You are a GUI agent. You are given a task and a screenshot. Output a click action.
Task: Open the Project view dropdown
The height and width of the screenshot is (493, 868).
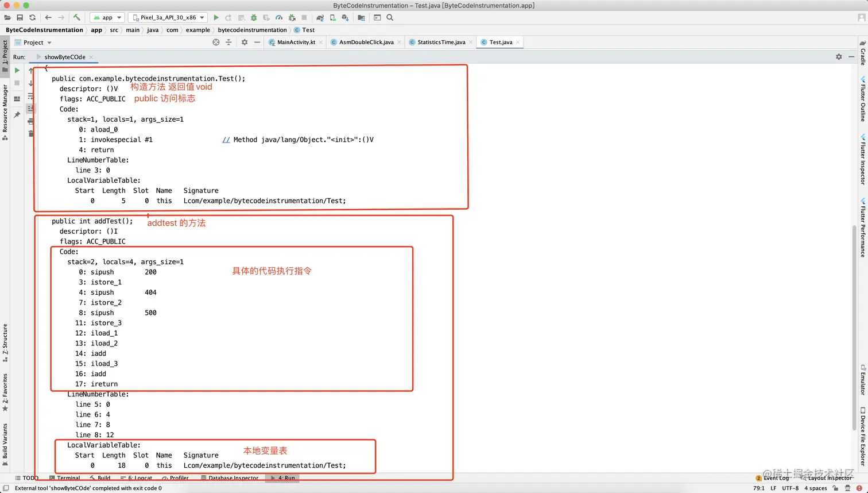(33, 43)
